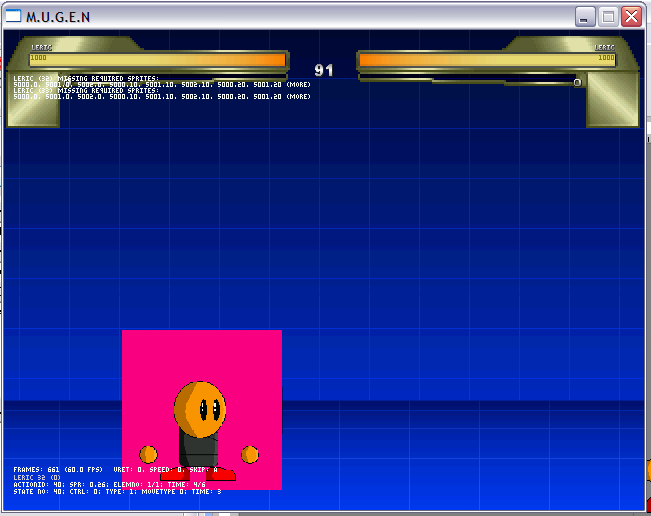Click the LERIC name above right health bar
This screenshot has height=516, width=651.
click(604, 47)
